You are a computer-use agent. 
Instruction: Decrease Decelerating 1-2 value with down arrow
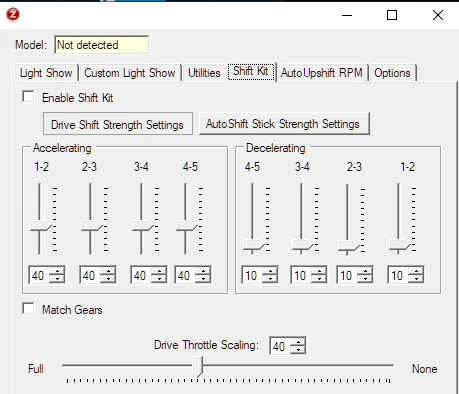click(x=417, y=279)
